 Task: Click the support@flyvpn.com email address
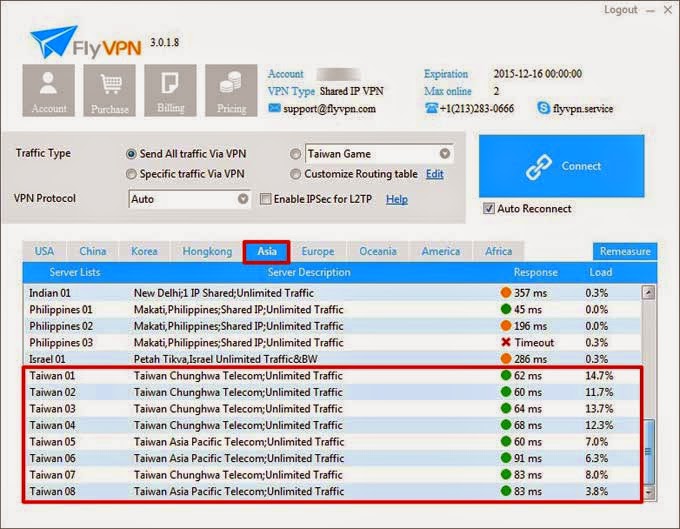(x=329, y=108)
